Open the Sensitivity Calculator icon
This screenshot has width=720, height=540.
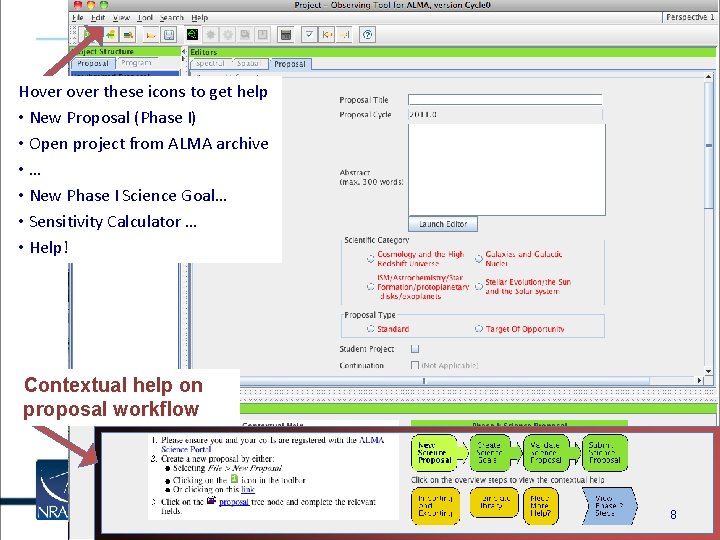click(x=286, y=34)
